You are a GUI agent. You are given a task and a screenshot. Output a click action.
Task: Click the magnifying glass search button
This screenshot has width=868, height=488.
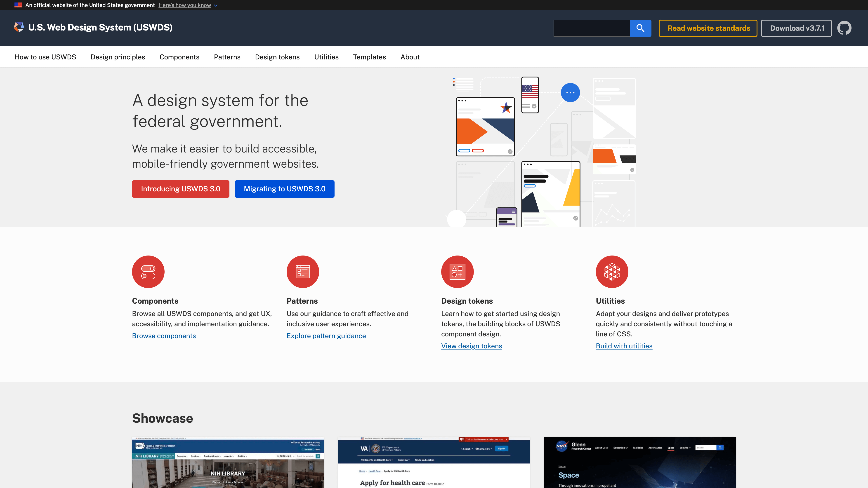[x=640, y=28]
